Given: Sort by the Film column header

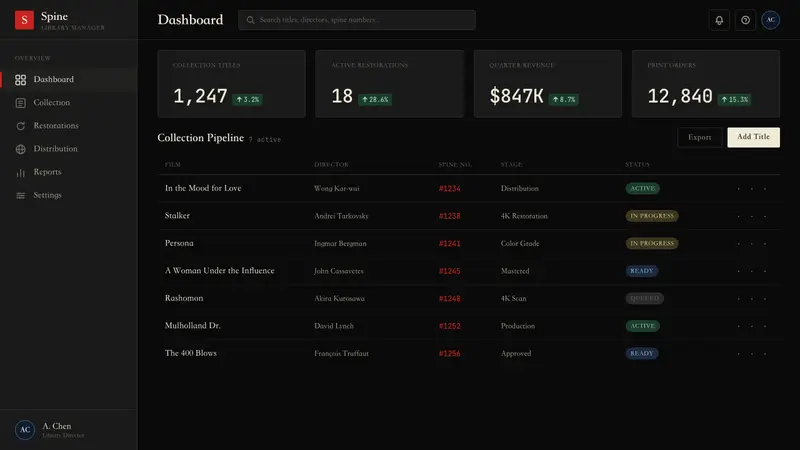Looking at the screenshot, I should coord(172,165).
